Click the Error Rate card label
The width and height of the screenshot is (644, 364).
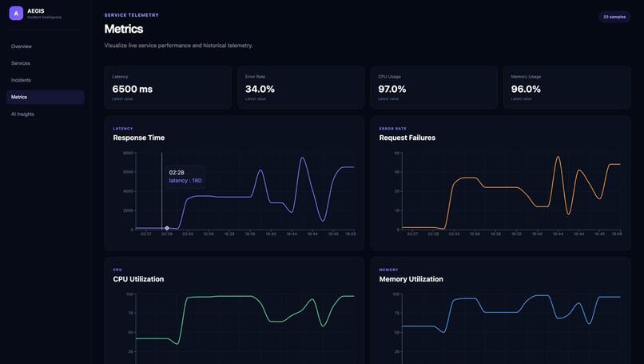(255, 77)
